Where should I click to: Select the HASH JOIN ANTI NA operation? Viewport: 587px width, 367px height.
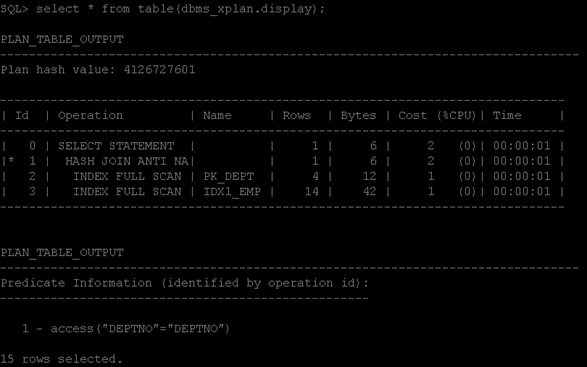click(127, 161)
